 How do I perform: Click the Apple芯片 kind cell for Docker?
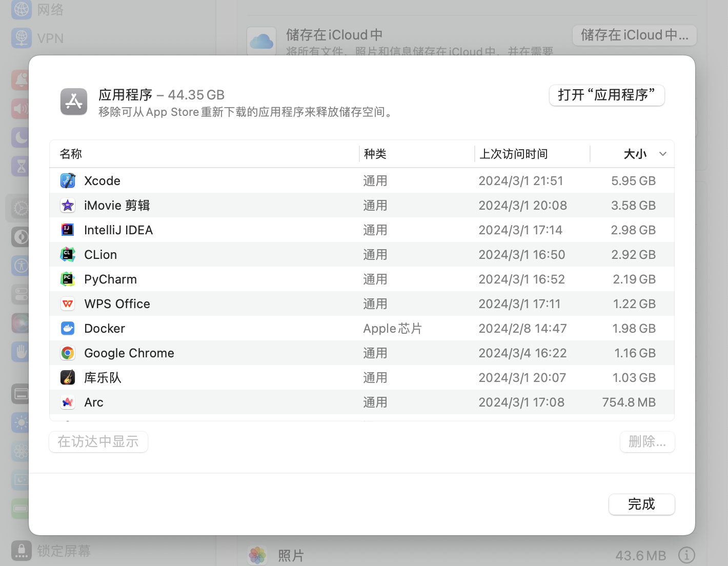[393, 329]
